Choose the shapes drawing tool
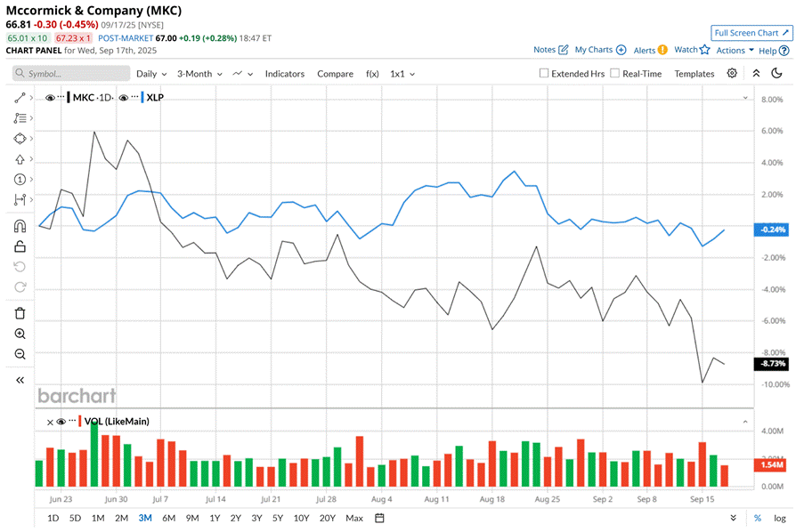Image resolution: width=804 pixels, height=532 pixels. [20, 139]
